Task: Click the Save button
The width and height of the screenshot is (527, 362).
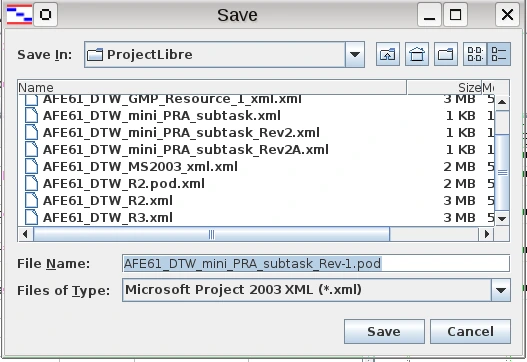Action: 384,331
